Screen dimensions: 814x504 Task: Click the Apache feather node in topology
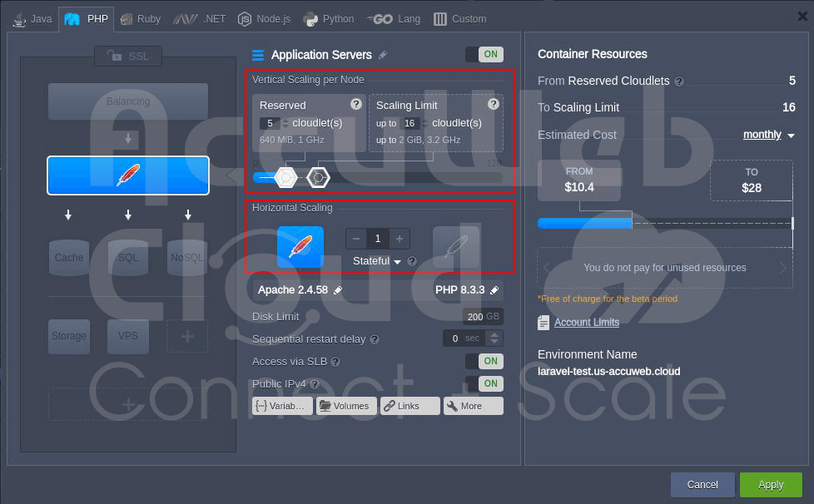pyautogui.click(x=127, y=175)
